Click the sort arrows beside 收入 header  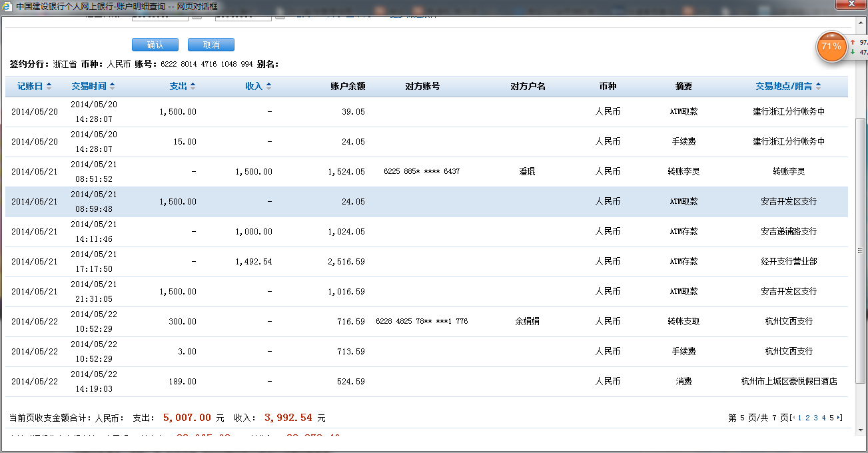pos(268,87)
